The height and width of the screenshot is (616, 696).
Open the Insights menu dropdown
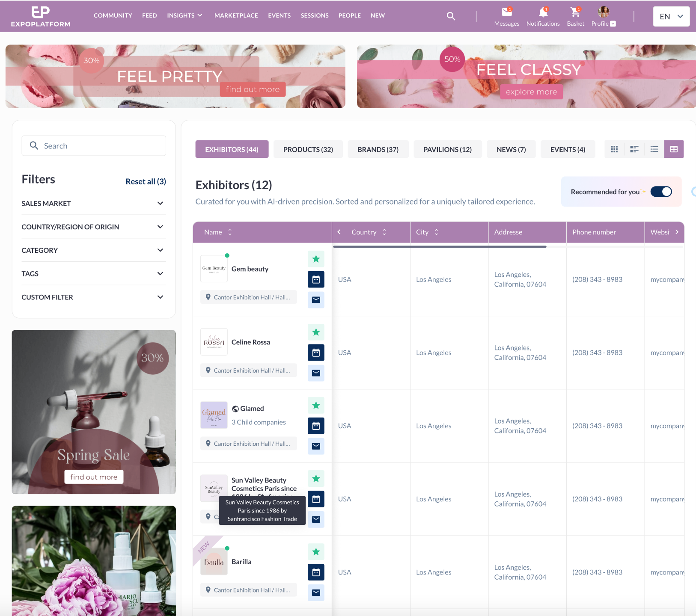184,15
